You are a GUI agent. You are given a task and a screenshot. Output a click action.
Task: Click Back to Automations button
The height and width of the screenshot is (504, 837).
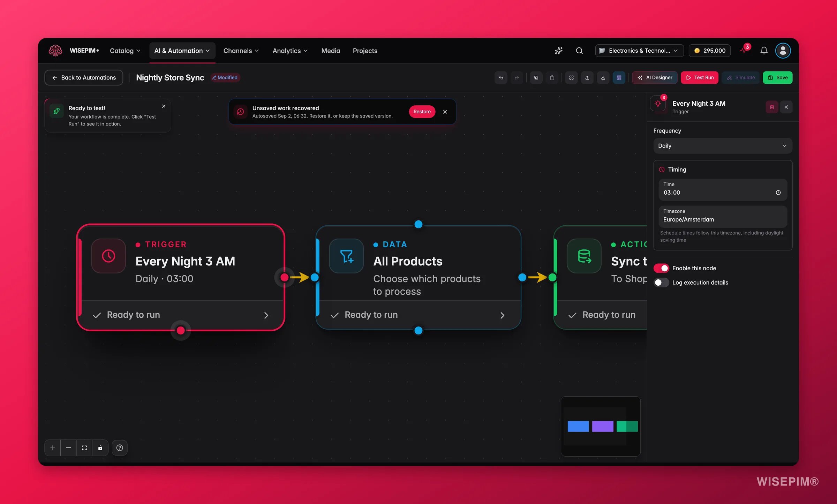(84, 77)
